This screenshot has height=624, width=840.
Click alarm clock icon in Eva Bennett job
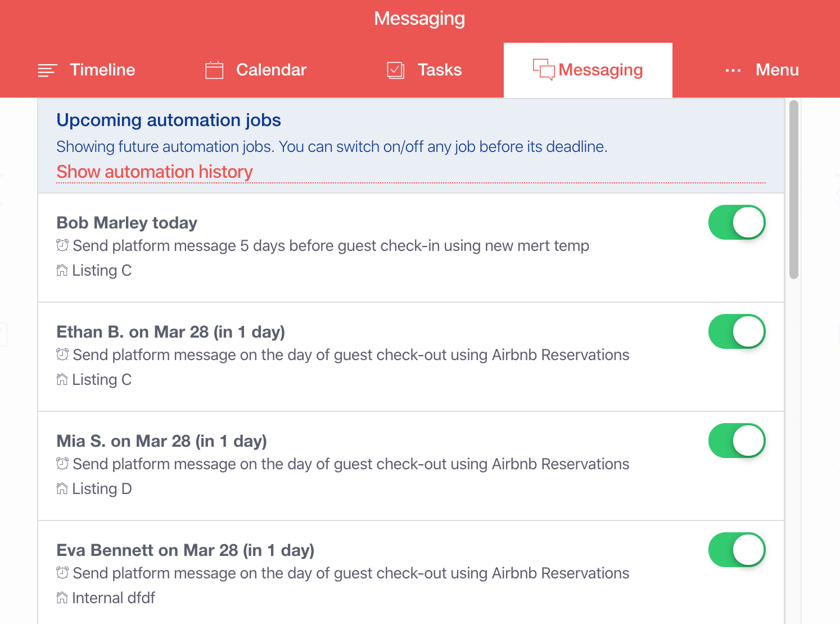[62, 573]
